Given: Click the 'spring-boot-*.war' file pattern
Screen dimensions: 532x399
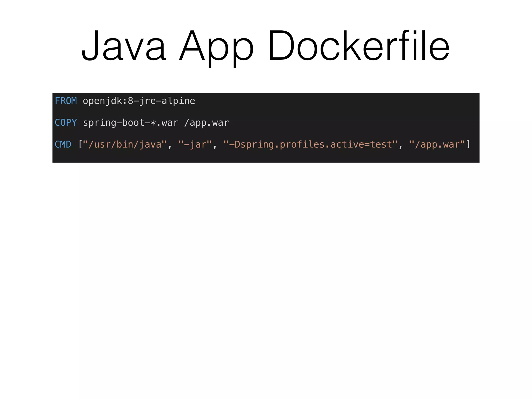Looking at the screenshot, I should [131, 123].
